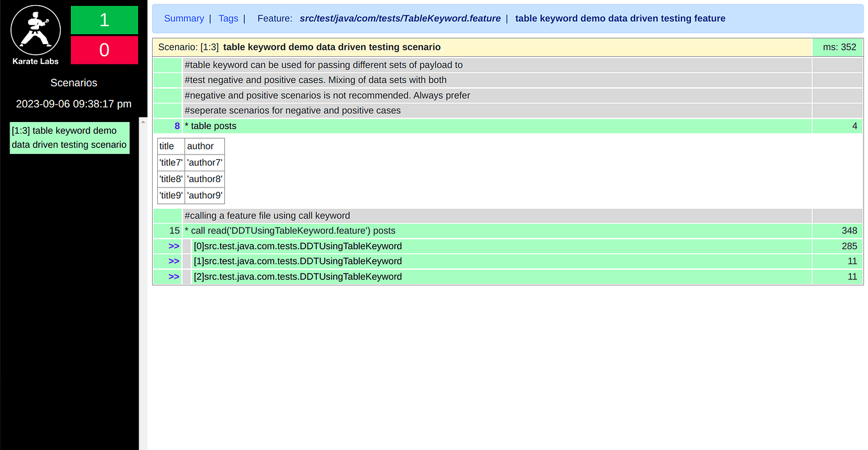Screen dimensions: 868x450
Task: Click the Karate Labs logo
Action: [35, 35]
